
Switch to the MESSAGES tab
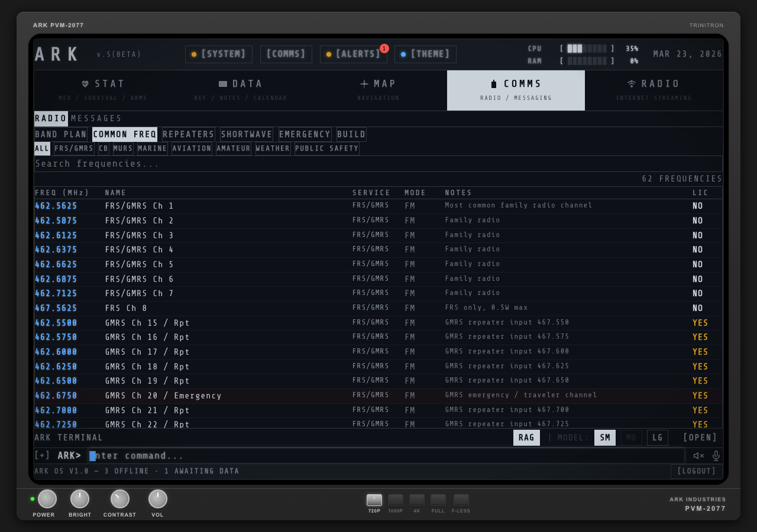[x=95, y=118]
